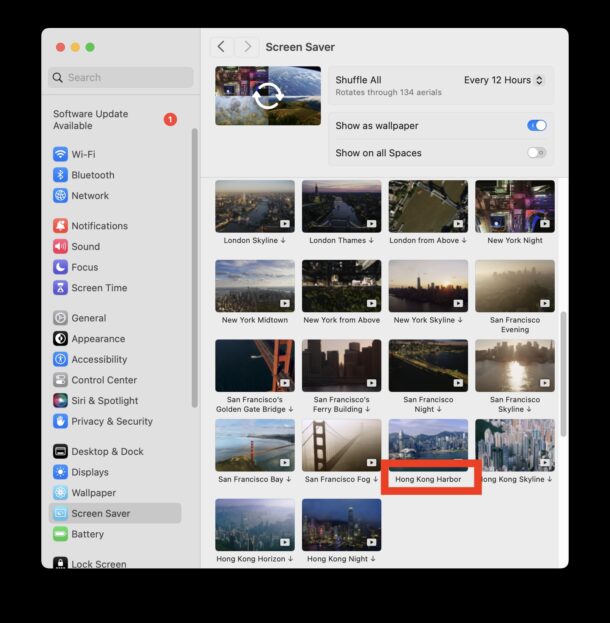Open Wallpaper in the sidebar
610x623 pixels.
[x=93, y=493]
